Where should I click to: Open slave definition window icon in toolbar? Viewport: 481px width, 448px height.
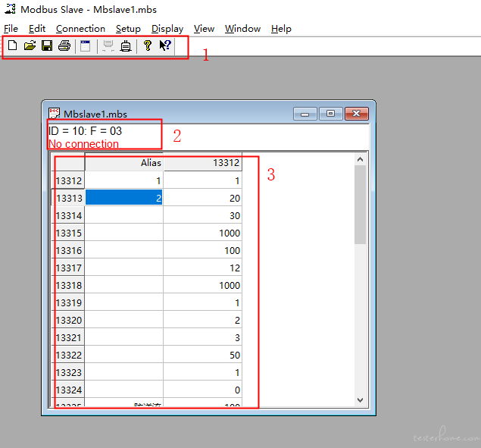pyautogui.click(x=86, y=45)
